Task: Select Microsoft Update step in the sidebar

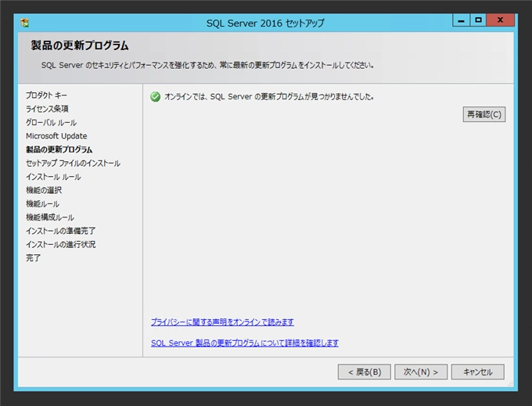Action: tap(56, 136)
